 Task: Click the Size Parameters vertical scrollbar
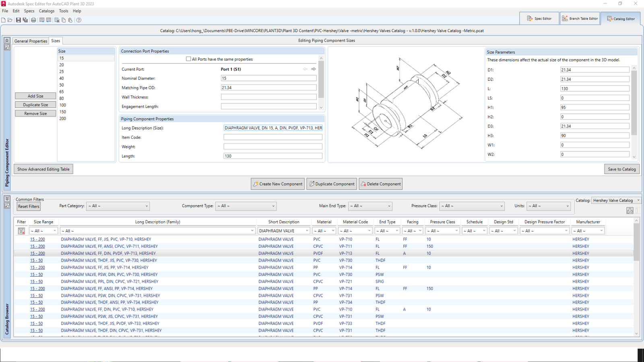[634, 112]
